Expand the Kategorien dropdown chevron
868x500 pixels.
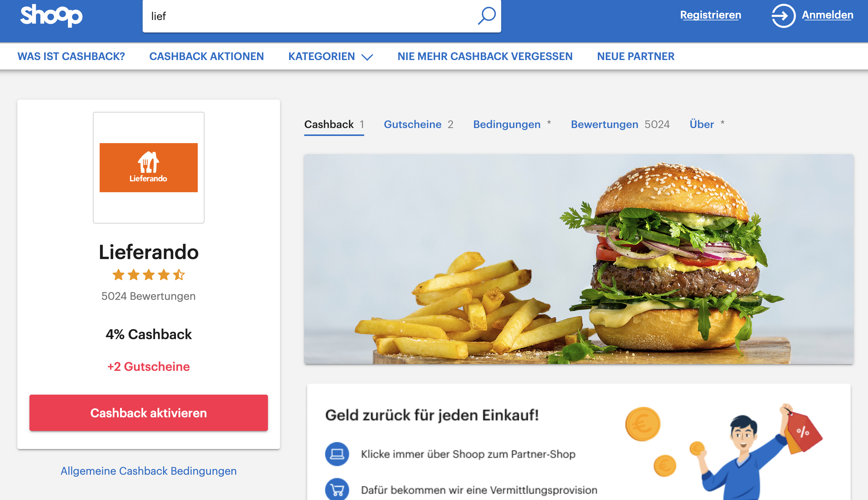coord(367,57)
